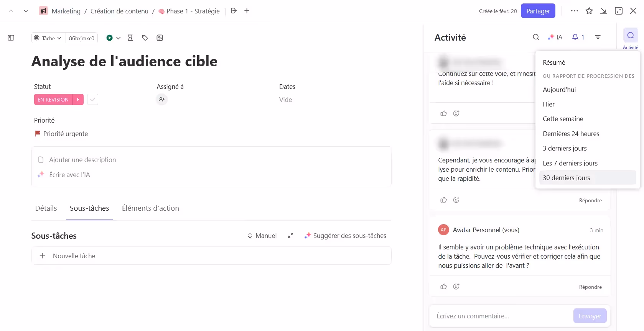Favorite the task with the star icon
Viewport: 644px width, 331px height.
pos(589,11)
